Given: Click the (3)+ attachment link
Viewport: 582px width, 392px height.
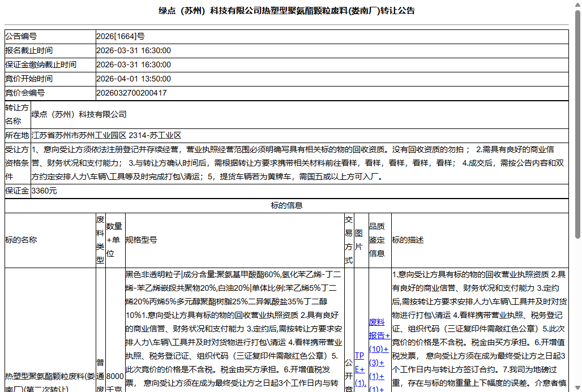Looking at the screenshot, I should pyautogui.click(x=374, y=363).
